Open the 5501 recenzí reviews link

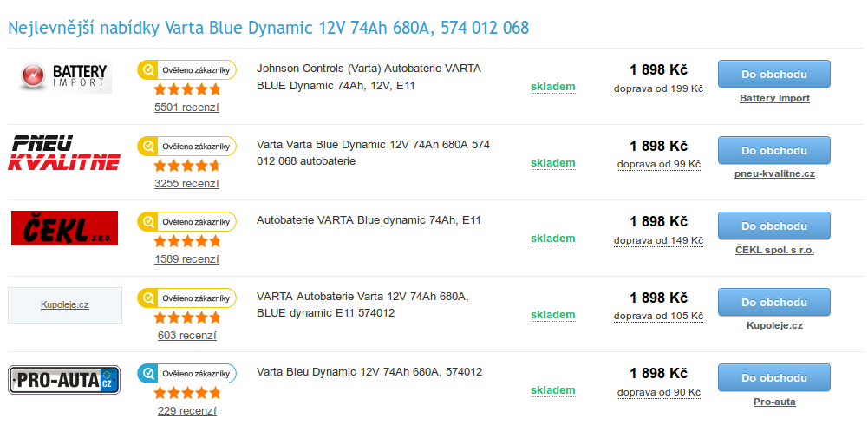tap(186, 108)
